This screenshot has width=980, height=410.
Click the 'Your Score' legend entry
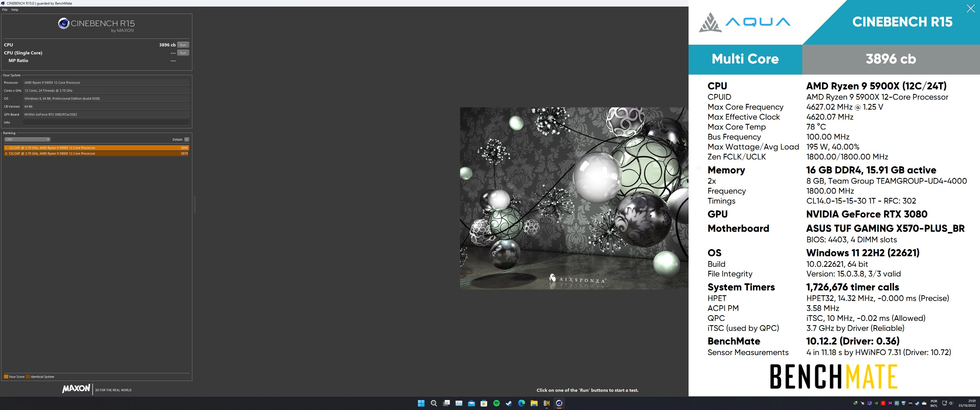point(14,377)
